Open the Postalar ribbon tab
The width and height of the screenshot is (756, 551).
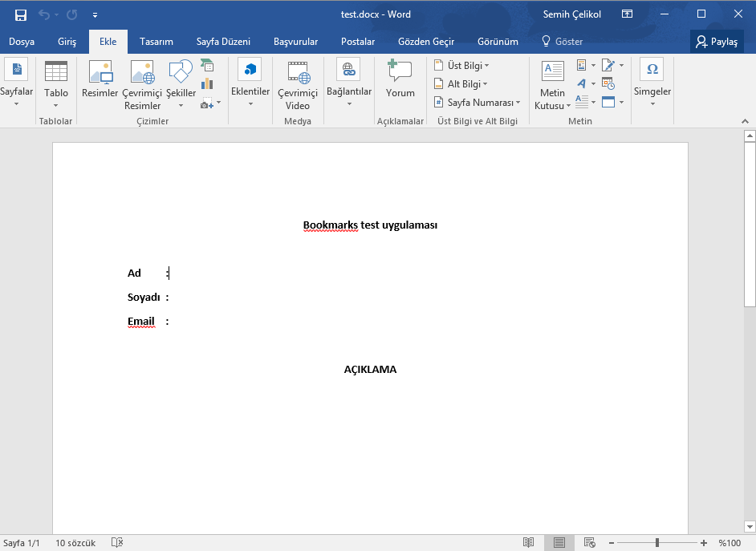click(x=356, y=41)
